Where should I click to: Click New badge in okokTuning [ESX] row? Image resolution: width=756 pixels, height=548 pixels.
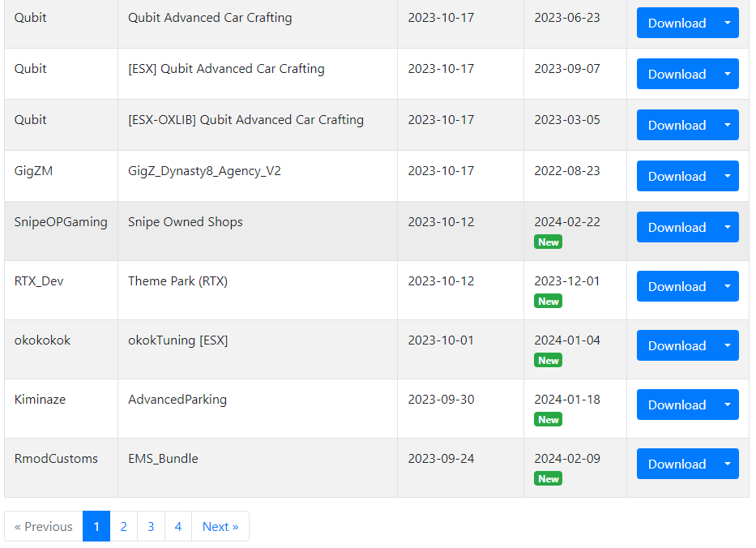[x=549, y=361]
